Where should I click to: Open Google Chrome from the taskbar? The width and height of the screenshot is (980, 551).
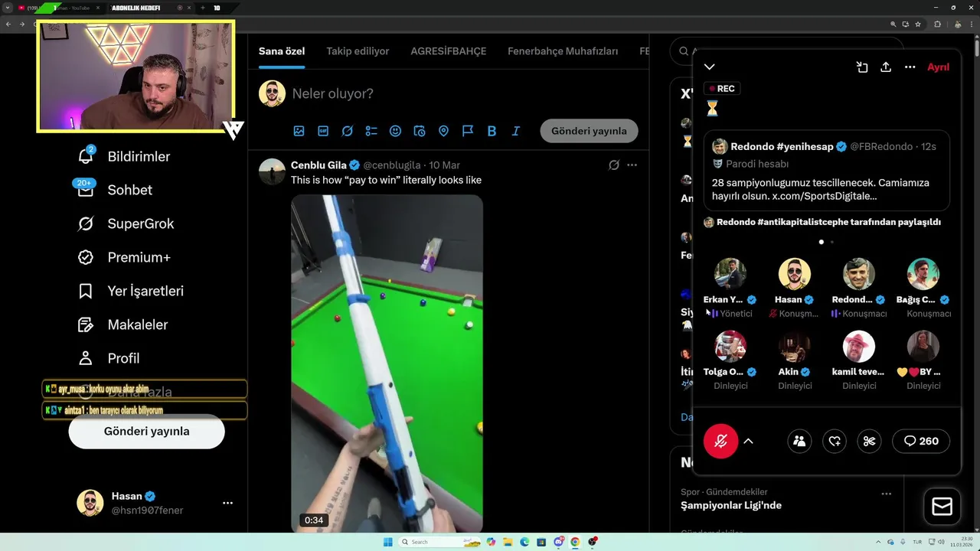point(575,542)
